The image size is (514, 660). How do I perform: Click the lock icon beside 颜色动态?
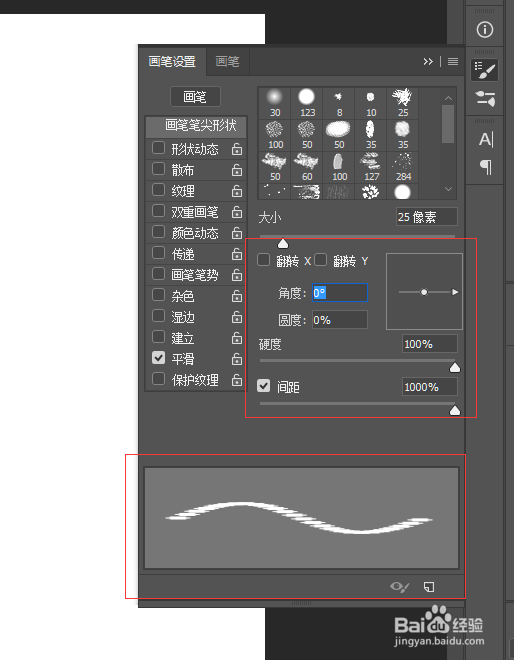(x=237, y=233)
